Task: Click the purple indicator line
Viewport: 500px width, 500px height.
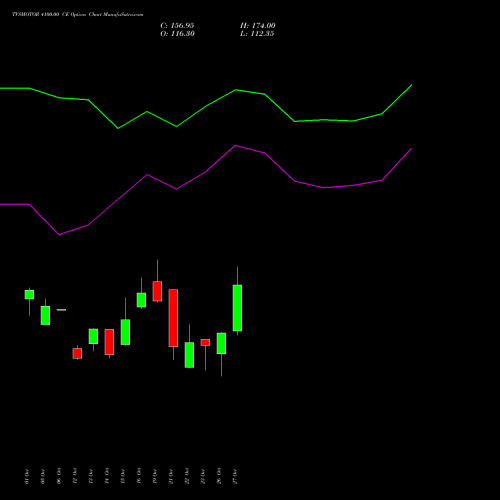Action: tap(206, 172)
